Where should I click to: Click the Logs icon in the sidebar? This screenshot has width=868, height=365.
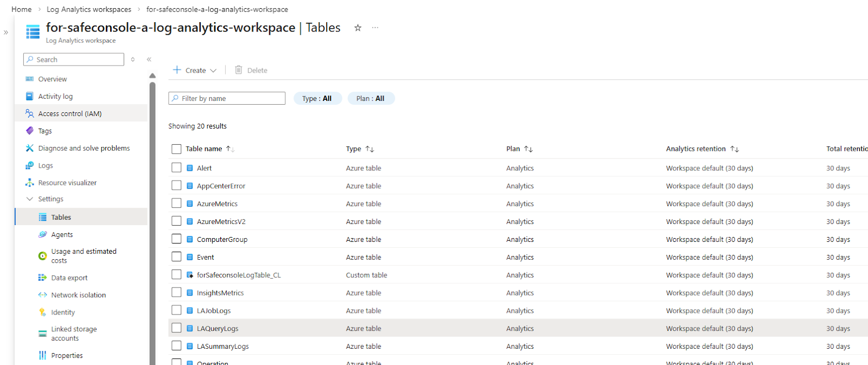[x=30, y=165]
